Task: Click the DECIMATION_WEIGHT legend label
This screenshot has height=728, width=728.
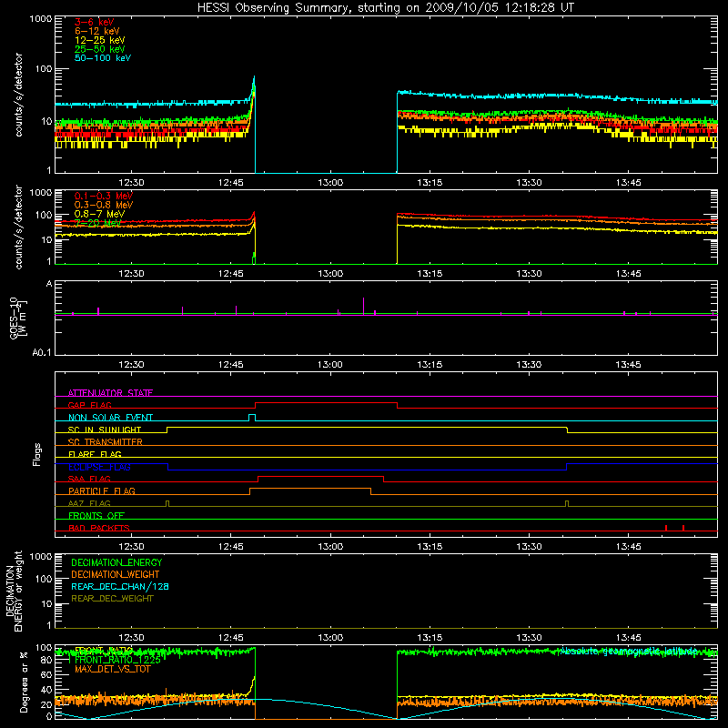Action: pos(116,574)
